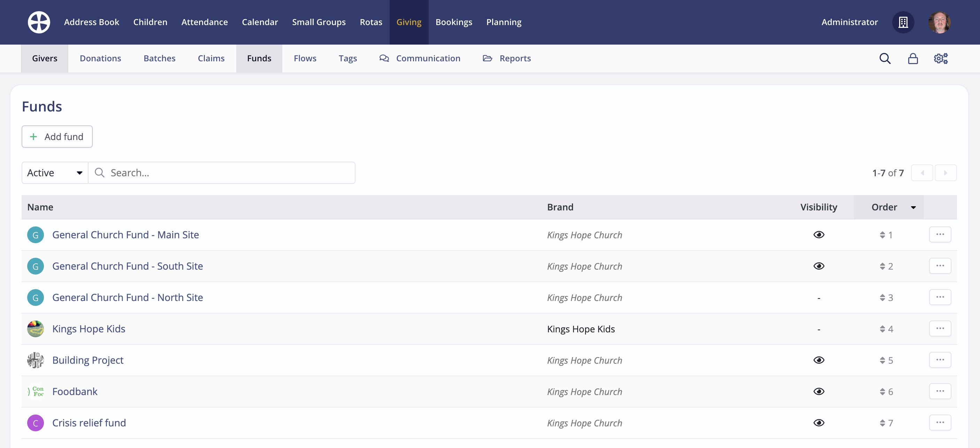980x448 pixels.
Task: Disable visibility on the Crisis relief fund
Action: (x=819, y=423)
